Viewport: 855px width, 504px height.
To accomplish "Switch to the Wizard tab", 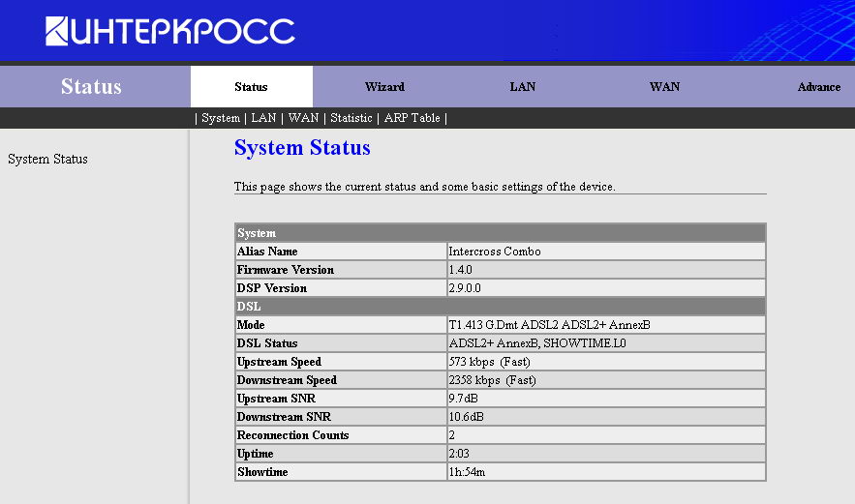I will click(x=384, y=87).
